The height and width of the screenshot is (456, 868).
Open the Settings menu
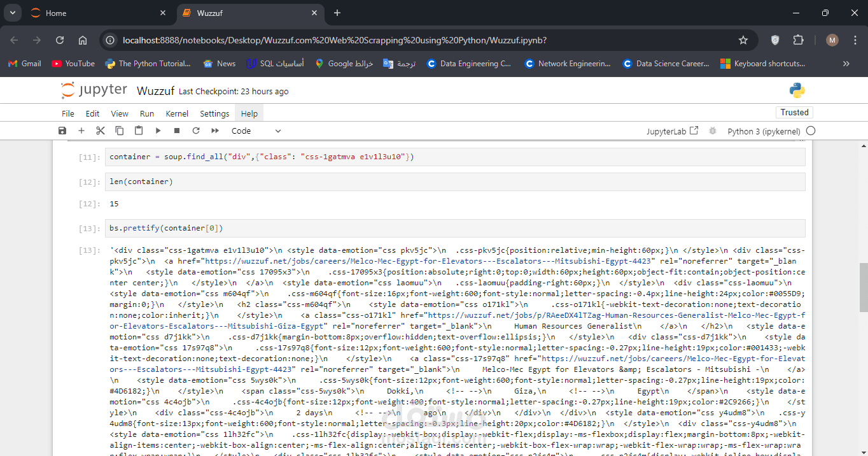pos(214,113)
